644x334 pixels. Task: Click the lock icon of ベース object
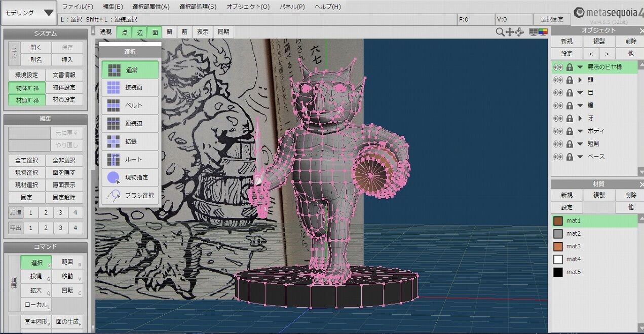pyautogui.click(x=570, y=157)
